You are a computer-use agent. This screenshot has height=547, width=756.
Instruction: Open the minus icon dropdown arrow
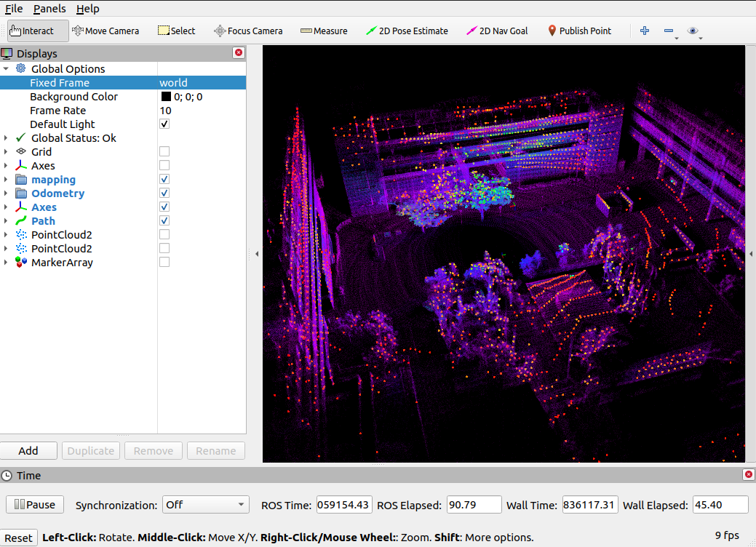[x=677, y=38]
